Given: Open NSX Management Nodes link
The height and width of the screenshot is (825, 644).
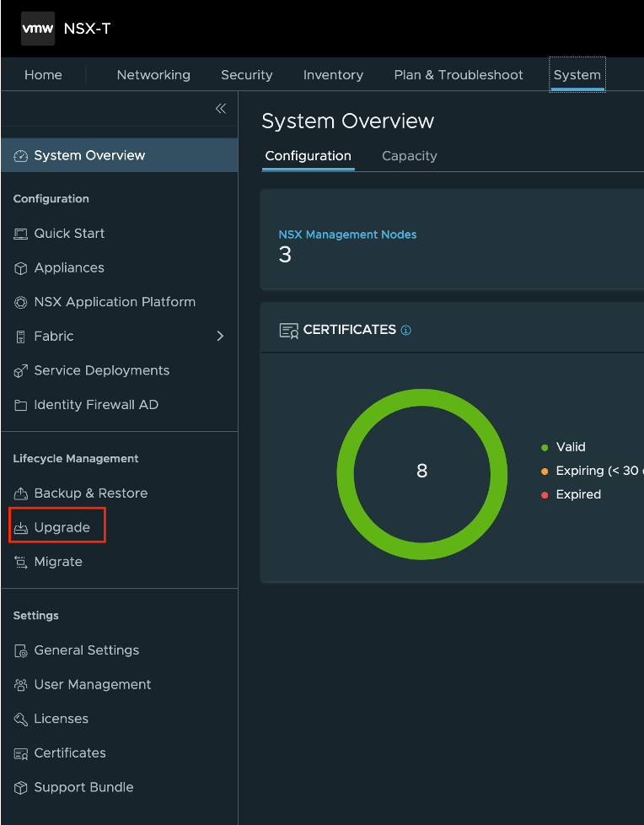Looking at the screenshot, I should tap(347, 235).
